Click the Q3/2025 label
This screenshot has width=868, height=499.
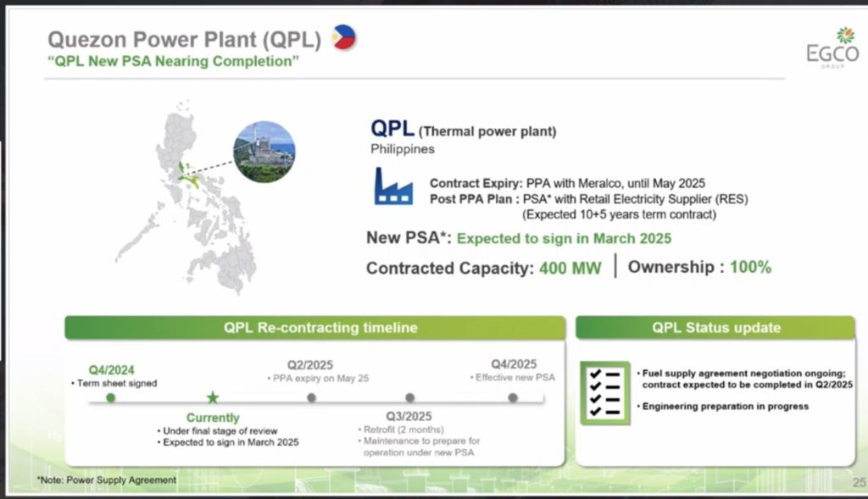[409, 416]
